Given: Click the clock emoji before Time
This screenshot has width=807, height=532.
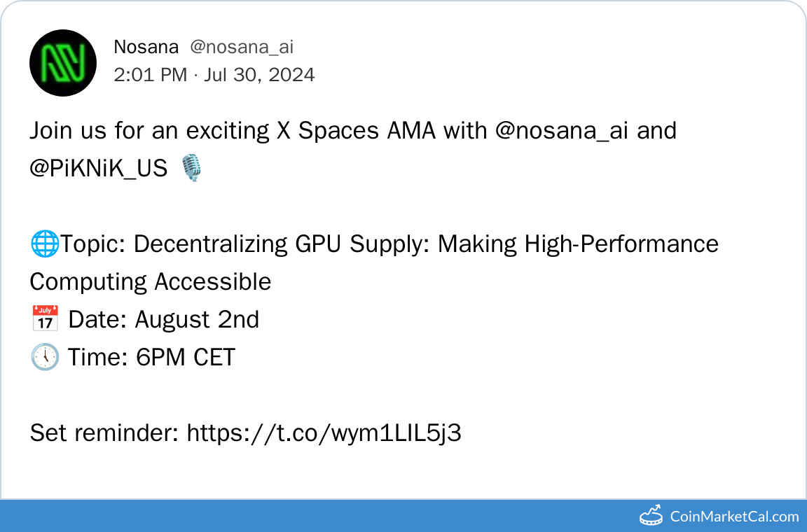Looking at the screenshot, I should click(x=45, y=357).
